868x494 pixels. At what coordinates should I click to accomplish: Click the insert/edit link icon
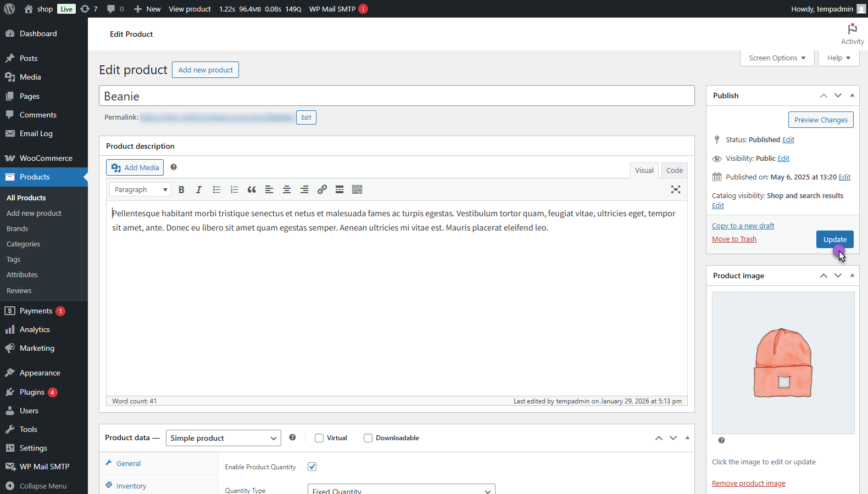click(x=322, y=189)
